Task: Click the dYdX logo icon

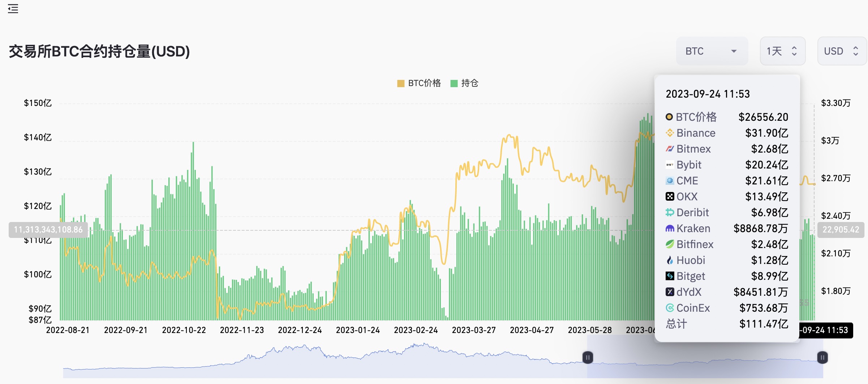Action: coord(670,292)
